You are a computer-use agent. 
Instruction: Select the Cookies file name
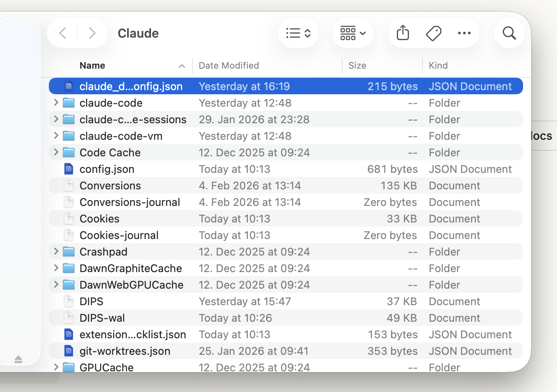click(99, 218)
